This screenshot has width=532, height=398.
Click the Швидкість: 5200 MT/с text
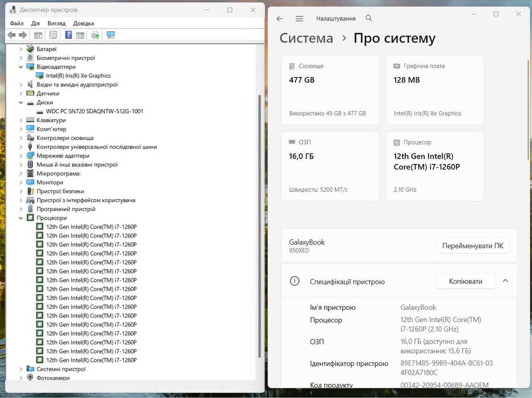318,190
